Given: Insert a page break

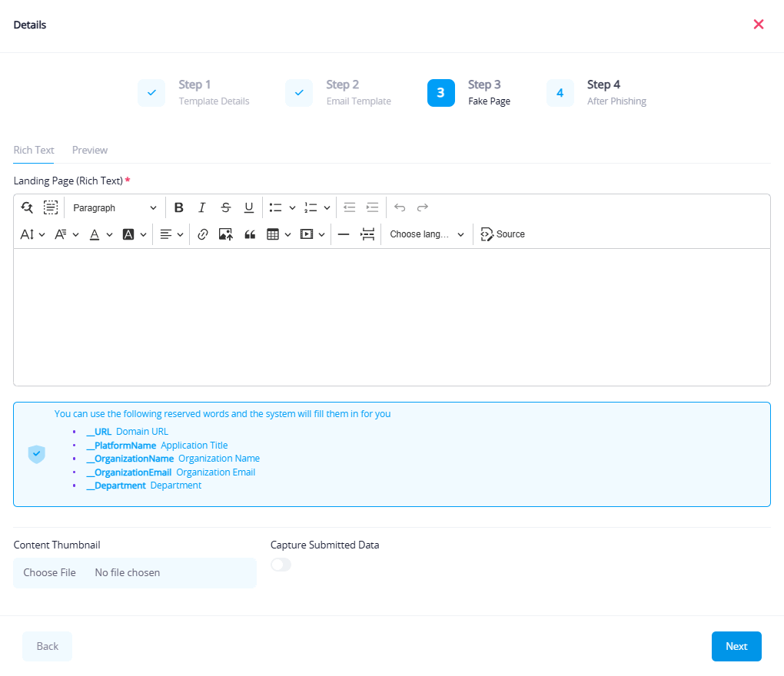Looking at the screenshot, I should pyautogui.click(x=367, y=234).
